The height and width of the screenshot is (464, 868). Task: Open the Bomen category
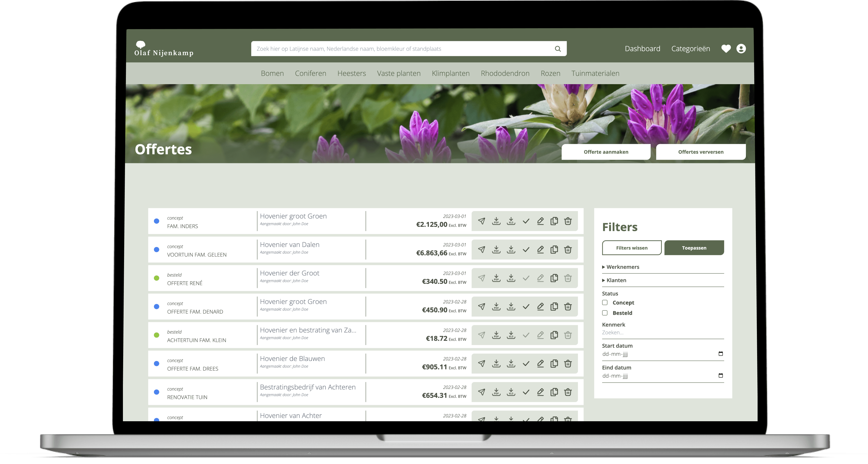272,73
